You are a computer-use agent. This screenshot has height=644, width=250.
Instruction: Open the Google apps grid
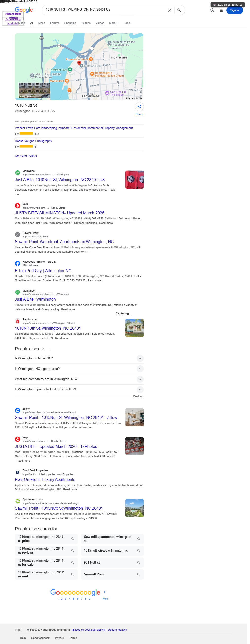tap(224, 10)
